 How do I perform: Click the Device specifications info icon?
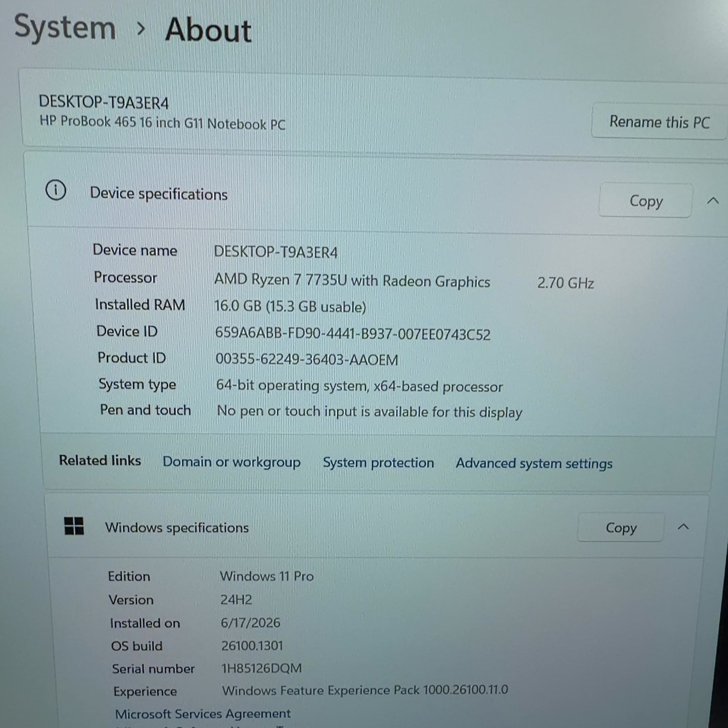pos(56,190)
